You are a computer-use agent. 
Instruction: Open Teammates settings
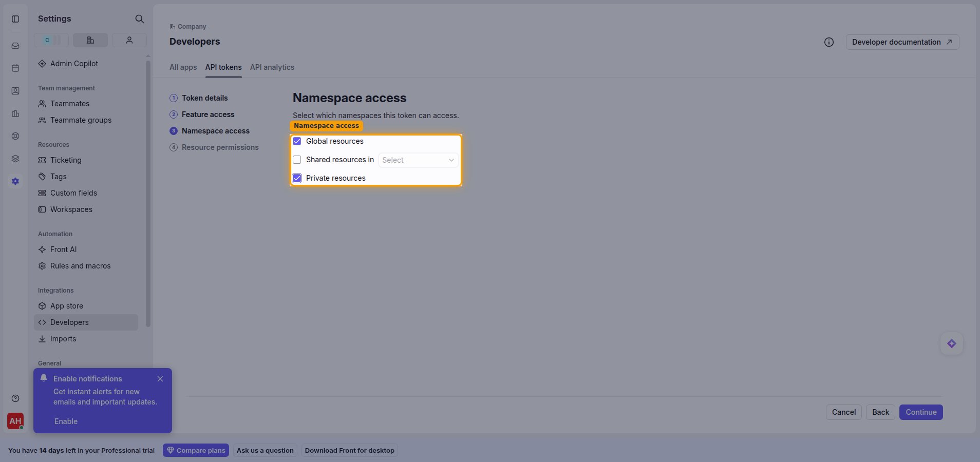pyautogui.click(x=86, y=104)
